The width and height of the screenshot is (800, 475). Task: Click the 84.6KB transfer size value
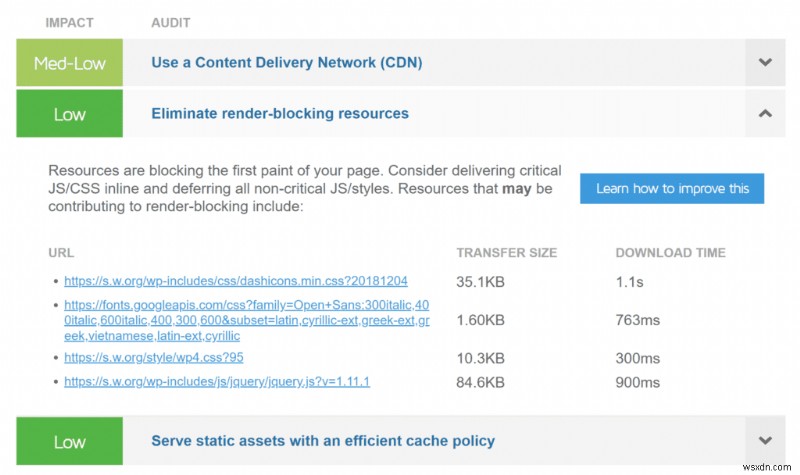pyautogui.click(x=480, y=383)
